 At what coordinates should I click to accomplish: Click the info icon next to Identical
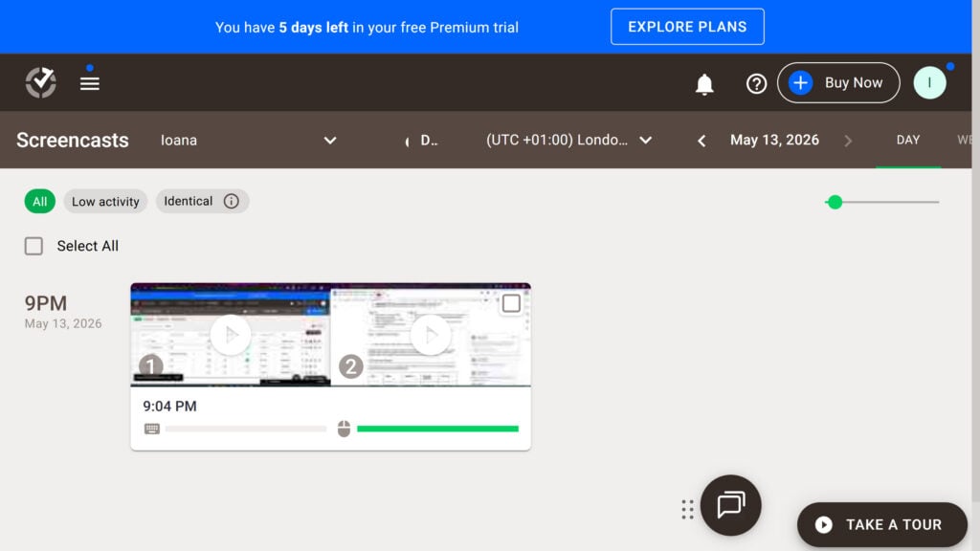[x=232, y=201]
